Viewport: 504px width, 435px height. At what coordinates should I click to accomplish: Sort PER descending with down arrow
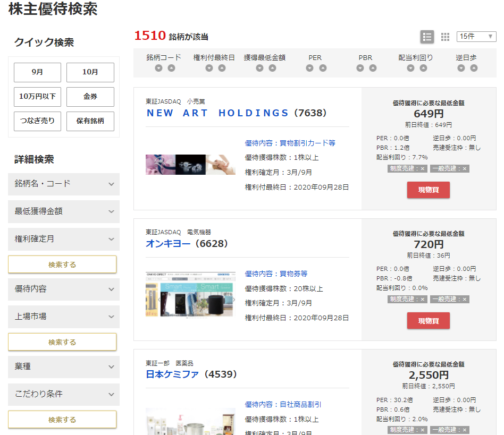309,68
